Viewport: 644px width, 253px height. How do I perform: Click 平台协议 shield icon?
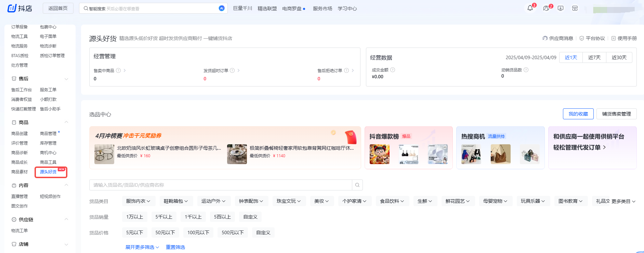(582, 38)
